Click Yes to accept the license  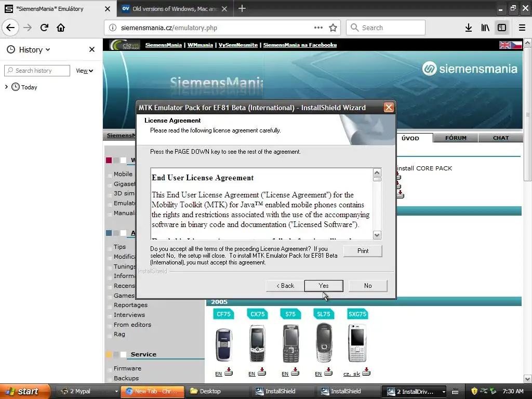(324, 286)
